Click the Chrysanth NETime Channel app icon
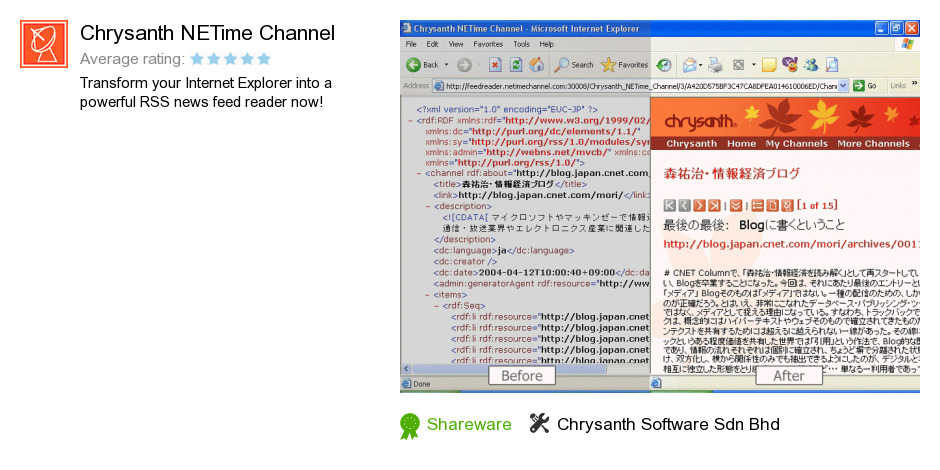 tap(44, 44)
